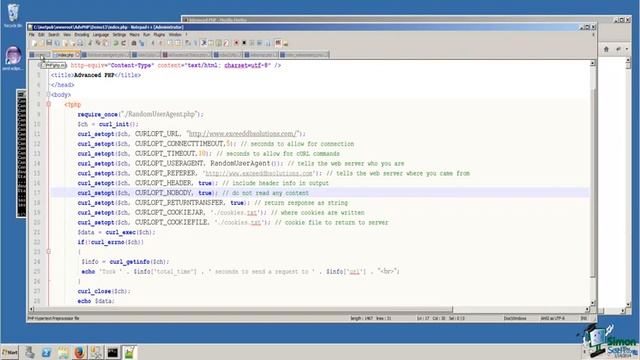
Task: Click the INS indicator in status bar
Action: 584,318
